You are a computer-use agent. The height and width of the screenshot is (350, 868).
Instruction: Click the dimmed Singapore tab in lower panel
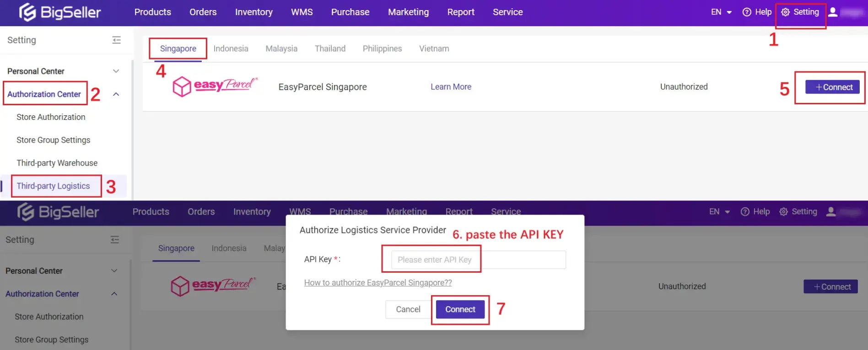(176, 248)
